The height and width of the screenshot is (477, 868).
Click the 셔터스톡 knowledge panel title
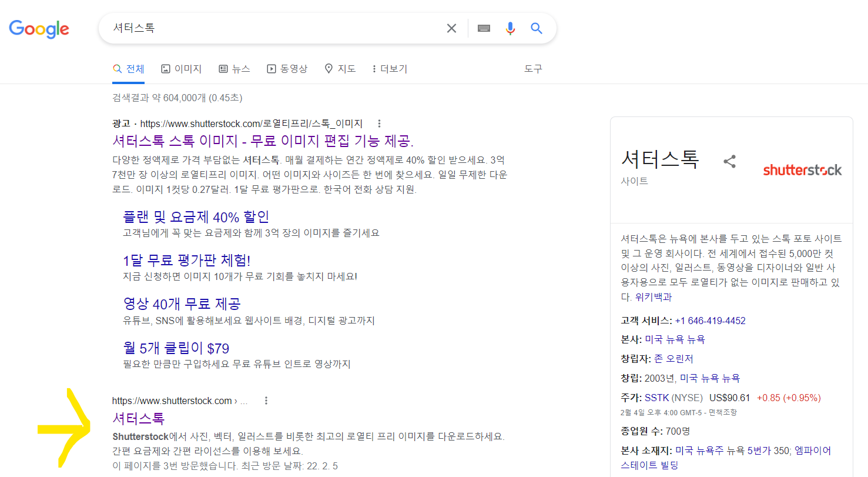[660, 159]
